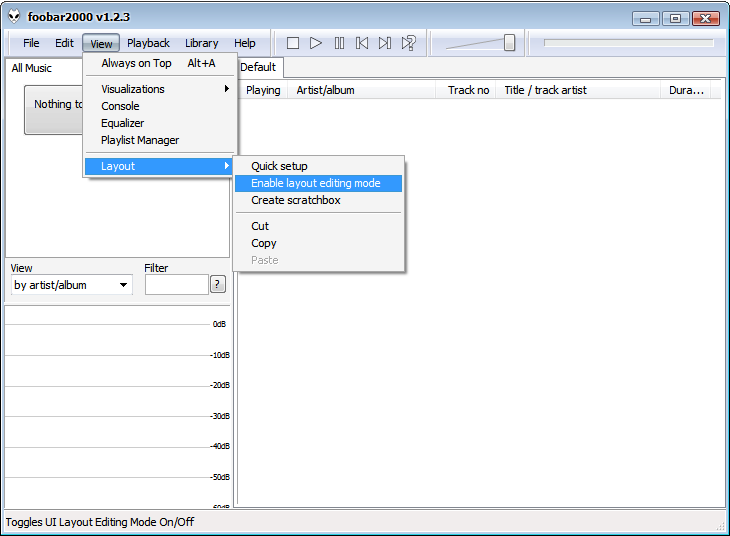Sort by Artist/album column header
Viewport: 730px width, 536px height.
click(361, 90)
